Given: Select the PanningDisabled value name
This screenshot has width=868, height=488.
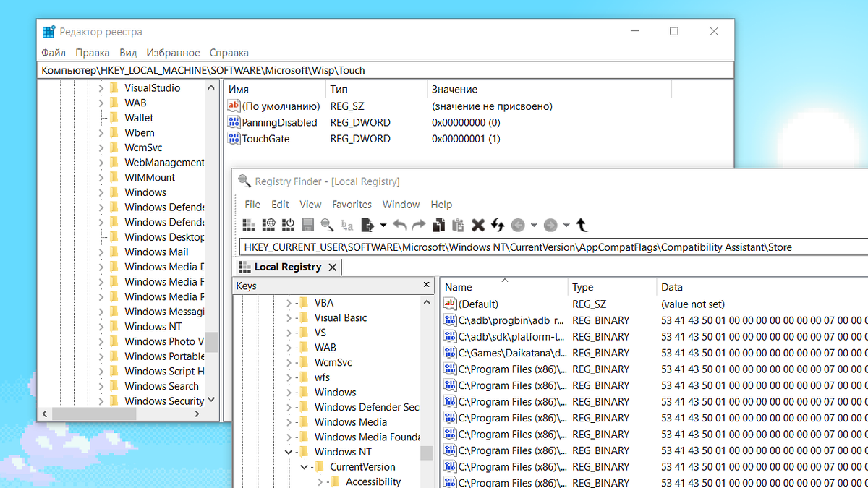Looking at the screenshot, I should (279, 123).
